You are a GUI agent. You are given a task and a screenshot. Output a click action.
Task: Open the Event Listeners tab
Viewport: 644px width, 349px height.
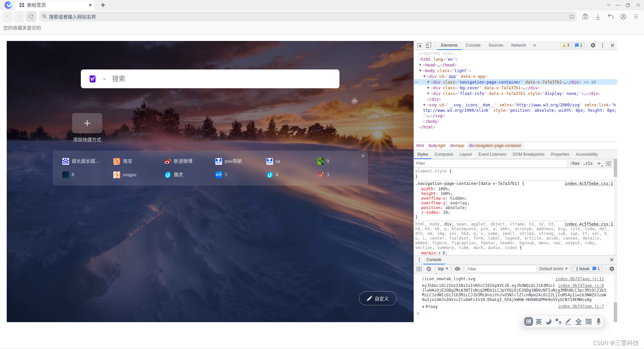click(492, 154)
